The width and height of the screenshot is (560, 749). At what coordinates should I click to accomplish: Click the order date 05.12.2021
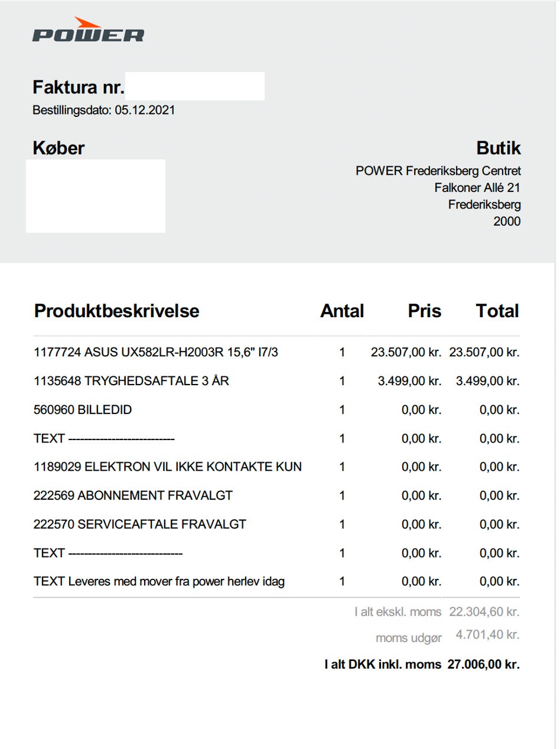coord(145,110)
